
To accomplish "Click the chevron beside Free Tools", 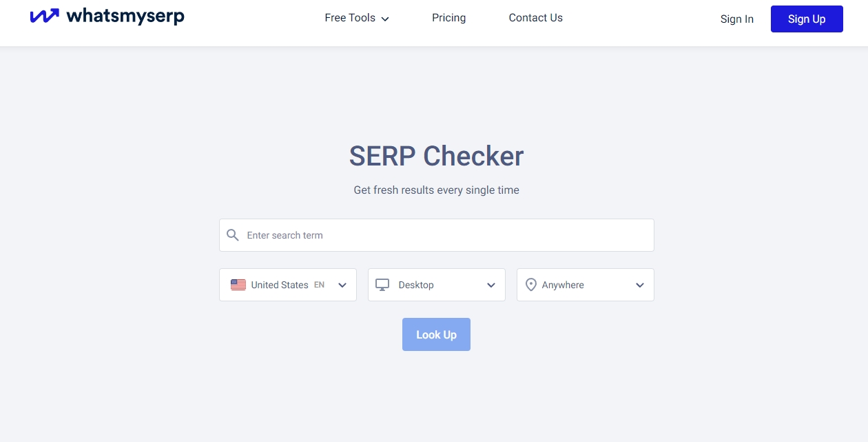I will point(385,19).
